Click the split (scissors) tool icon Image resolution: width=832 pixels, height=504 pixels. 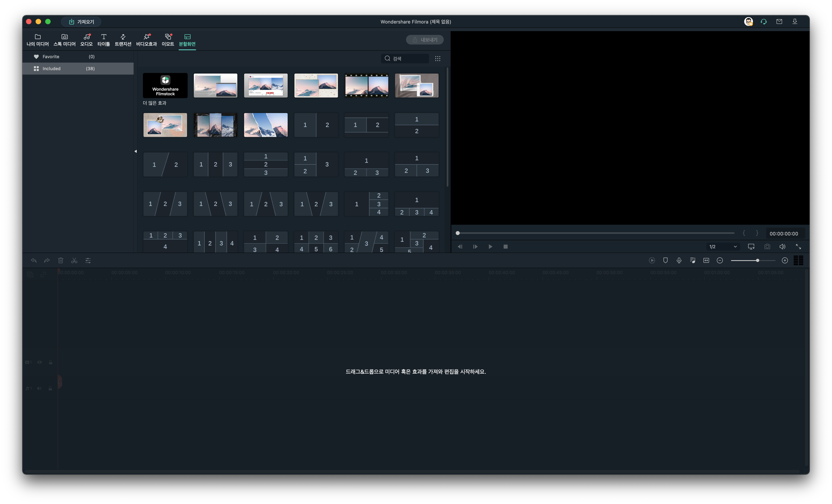(74, 260)
